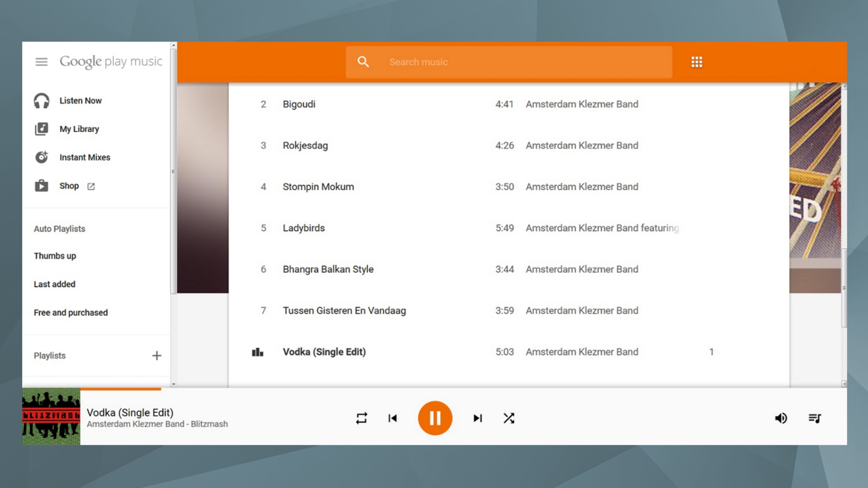This screenshot has width=868, height=488.
Task: Click play count 1 on Vodka row
Action: click(x=711, y=352)
